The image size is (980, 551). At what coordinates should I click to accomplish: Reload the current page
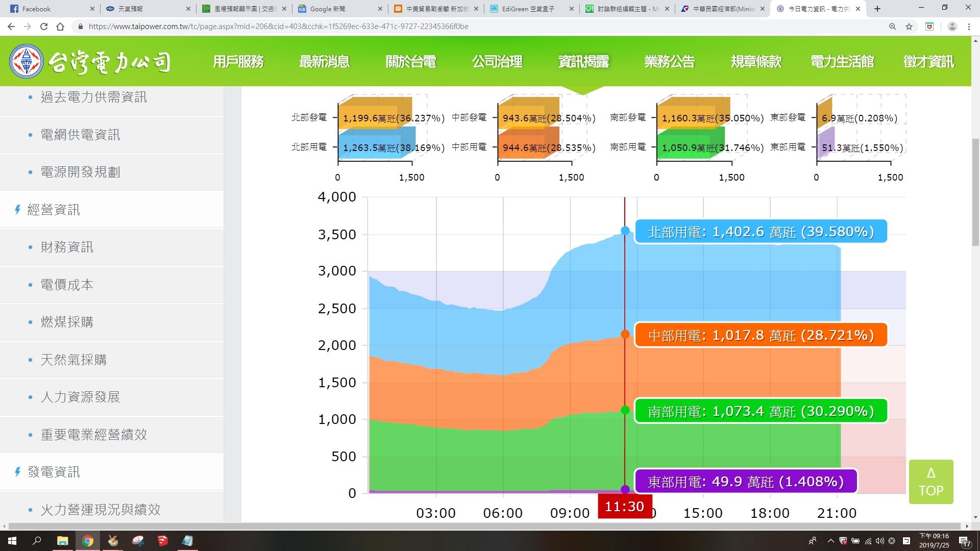pyautogui.click(x=44, y=27)
